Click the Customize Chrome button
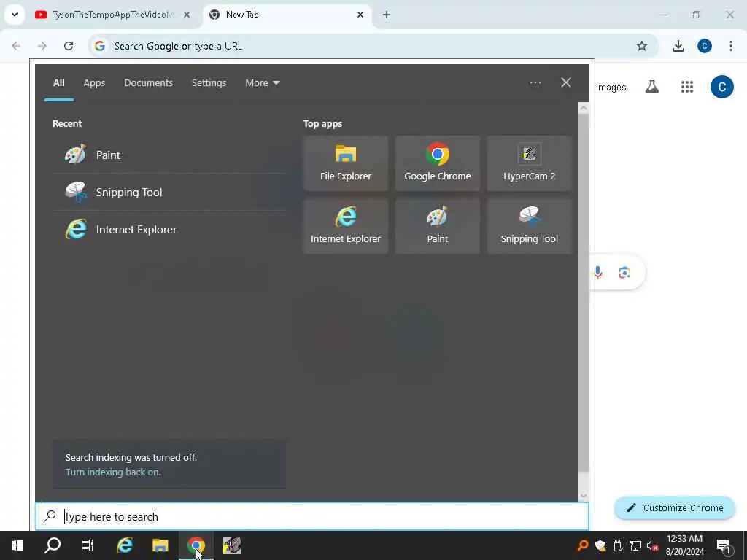 click(x=675, y=507)
